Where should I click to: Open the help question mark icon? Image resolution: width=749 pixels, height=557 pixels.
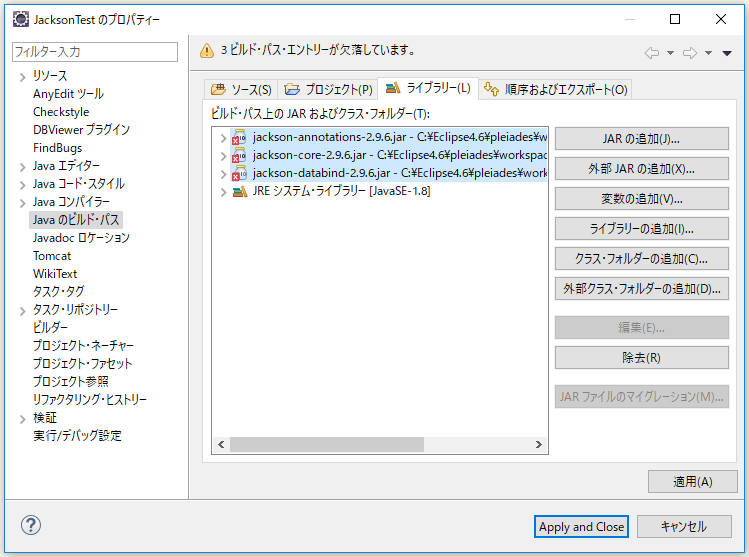[x=31, y=525]
